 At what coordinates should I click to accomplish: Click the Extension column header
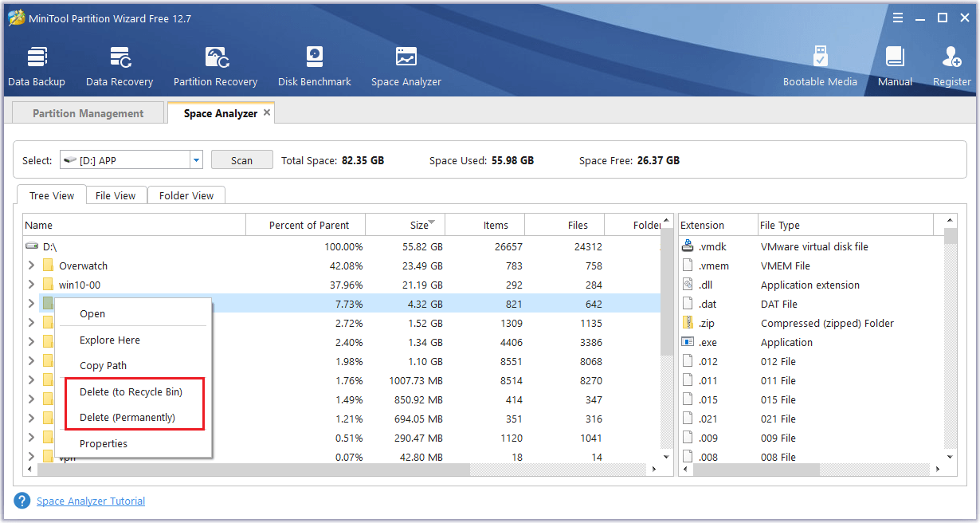718,225
